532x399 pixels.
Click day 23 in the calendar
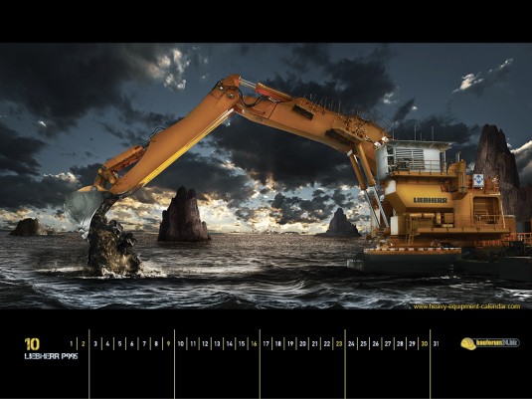339,344
